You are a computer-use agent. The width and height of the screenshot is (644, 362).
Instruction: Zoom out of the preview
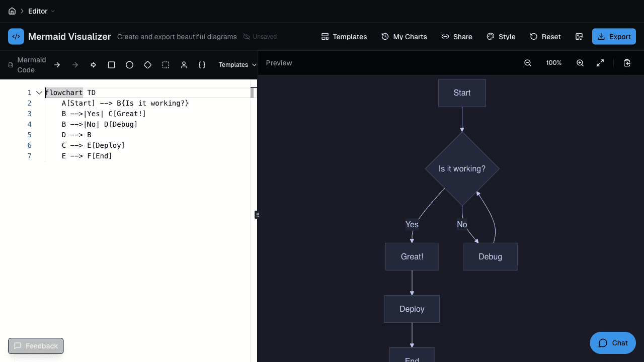pos(528,63)
